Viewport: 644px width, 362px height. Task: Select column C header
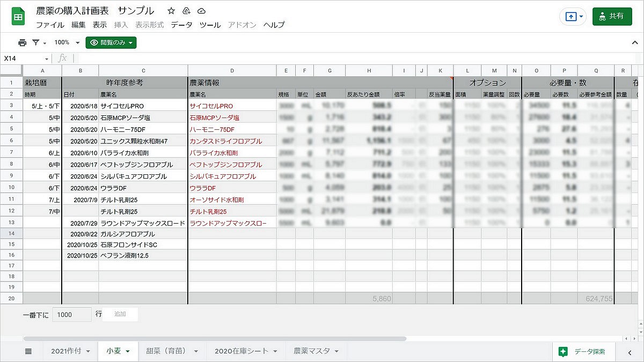tap(143, 71)
